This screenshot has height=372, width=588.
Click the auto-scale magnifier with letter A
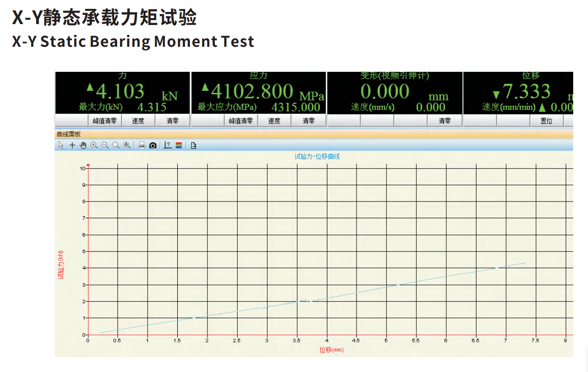[x=127, y=145]
